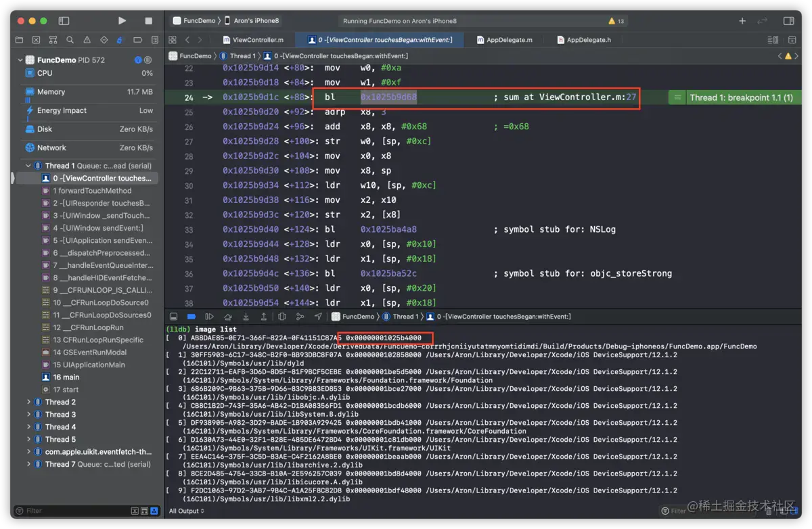Click the 13 warnings indicator

pos(616,21)
